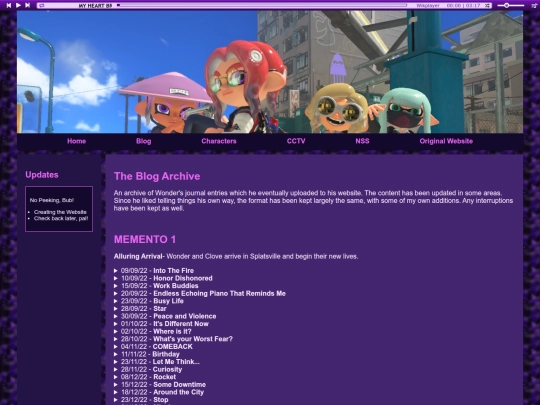Viewport: 540px width, 405px height.
Task: Click the MY HEART track title
Action: (95, 6)
